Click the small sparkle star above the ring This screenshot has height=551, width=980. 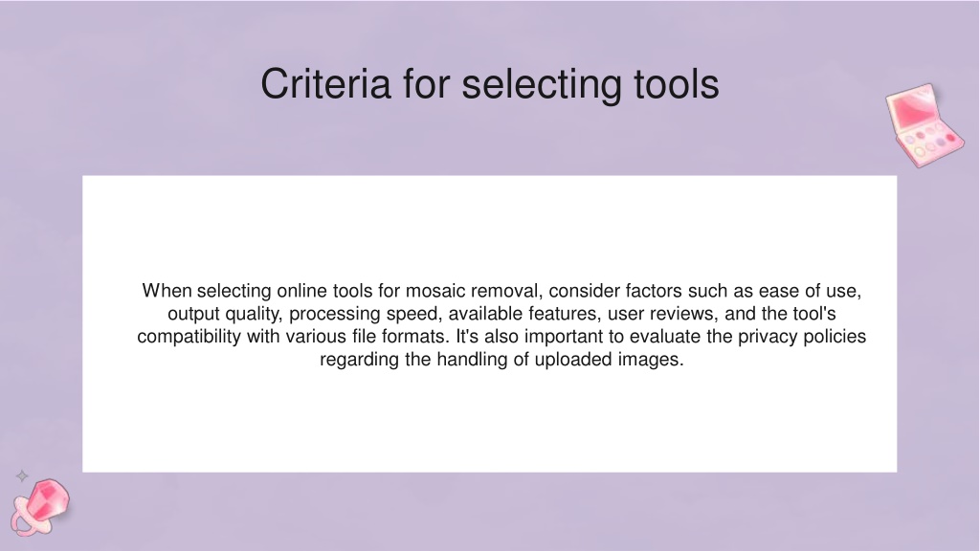click(x=22, y=476)
